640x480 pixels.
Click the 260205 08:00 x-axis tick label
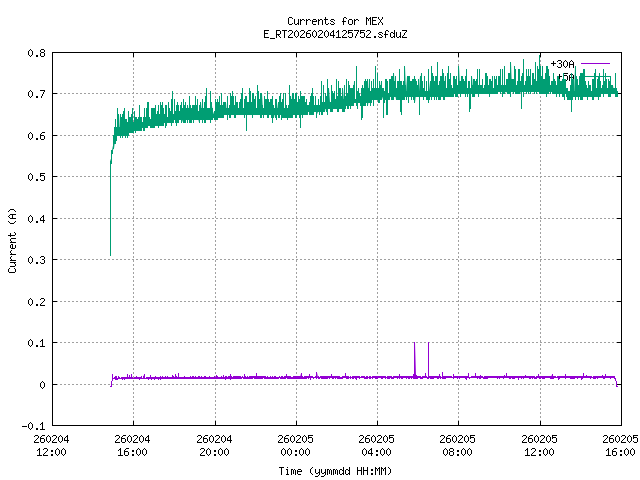[458, 445]
